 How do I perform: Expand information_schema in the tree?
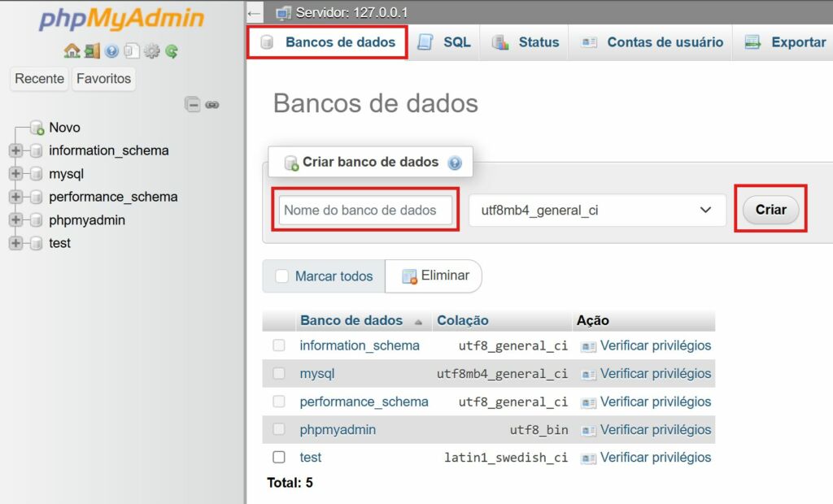(x=15, y=151)
